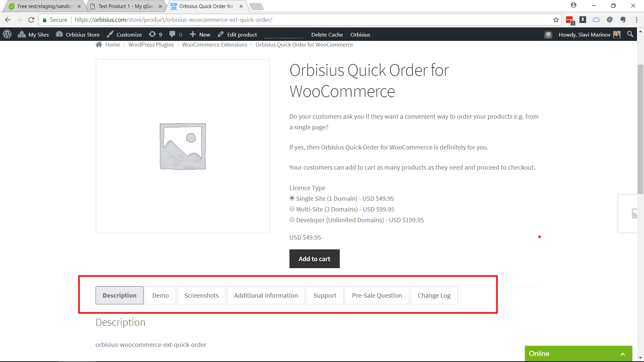Open the My Sites admin menu
Screen dimensions: 644x362
[33, 35]
